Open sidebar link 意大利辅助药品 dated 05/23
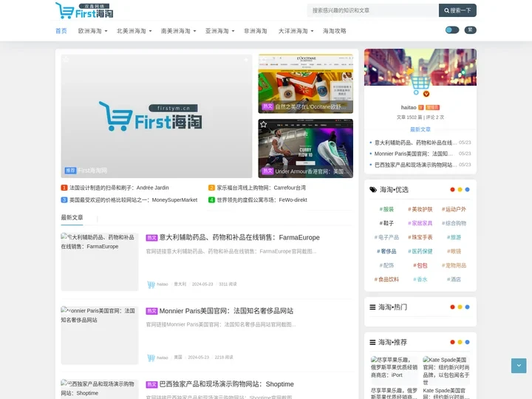532x399 pixels. 415,143
